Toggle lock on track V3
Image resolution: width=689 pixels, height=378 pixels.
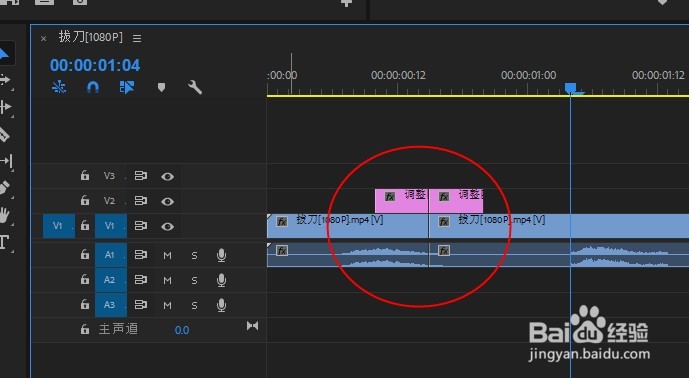[85, 176]
